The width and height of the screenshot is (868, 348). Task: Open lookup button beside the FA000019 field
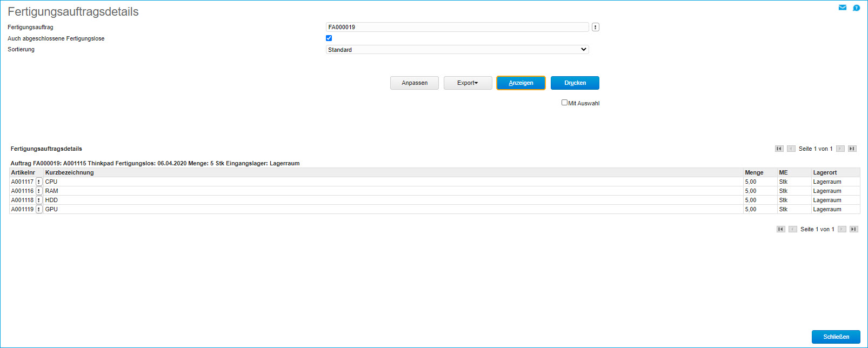point(595,27)
